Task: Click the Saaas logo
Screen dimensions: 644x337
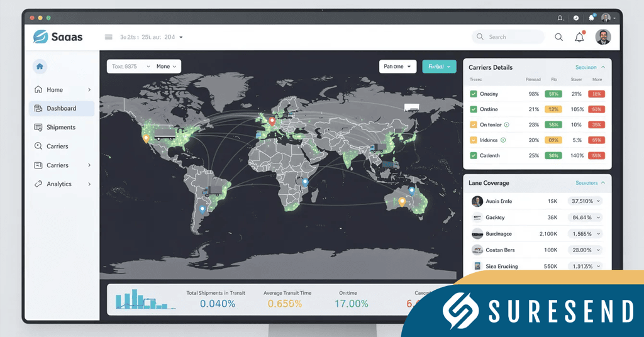Action: click(x=58, y=37)
